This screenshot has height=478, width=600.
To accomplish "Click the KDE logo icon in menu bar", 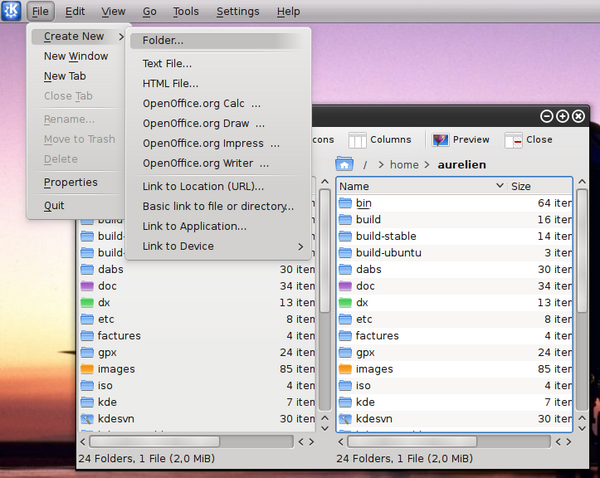I will [x=12, y=12].
